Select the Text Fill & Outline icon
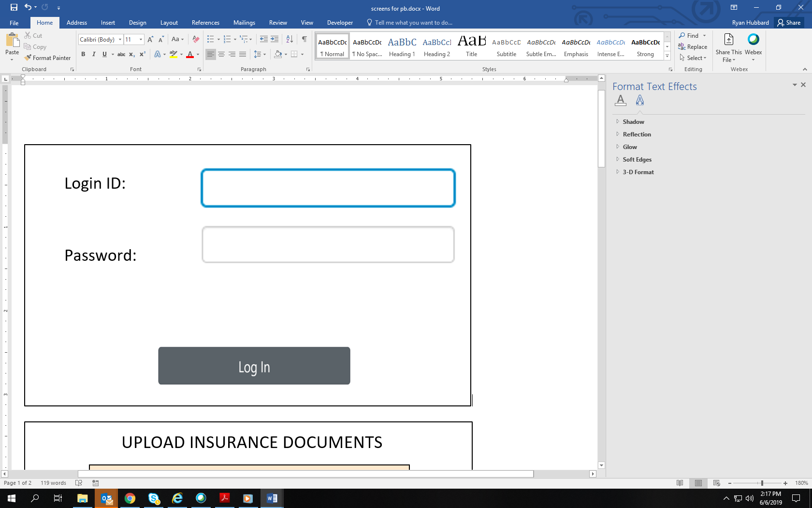 (621, 100)
